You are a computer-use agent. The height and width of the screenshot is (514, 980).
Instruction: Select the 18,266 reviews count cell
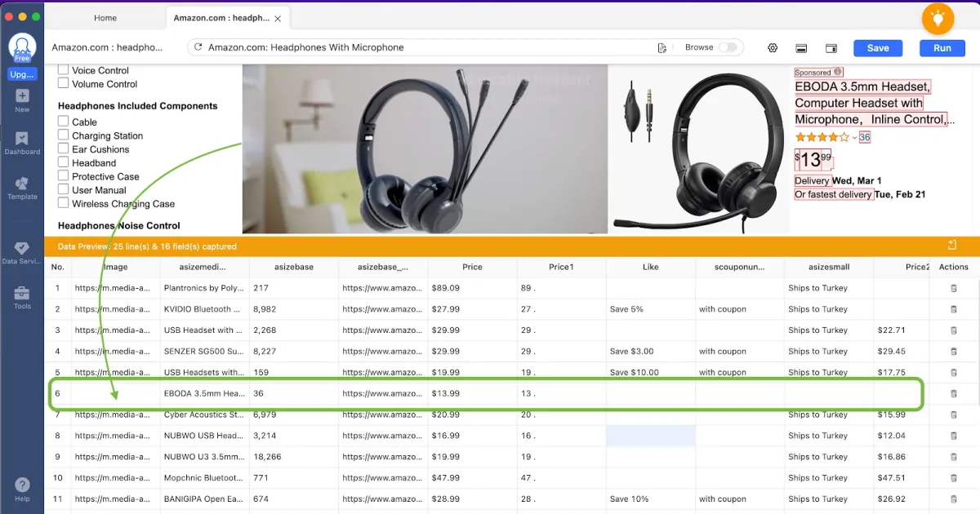click(294, 457)
